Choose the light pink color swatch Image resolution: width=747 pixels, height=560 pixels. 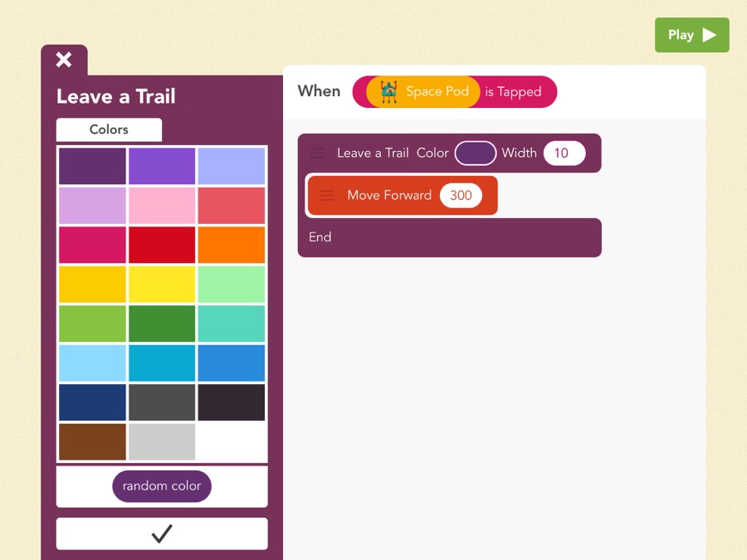(x=162, y=206)
